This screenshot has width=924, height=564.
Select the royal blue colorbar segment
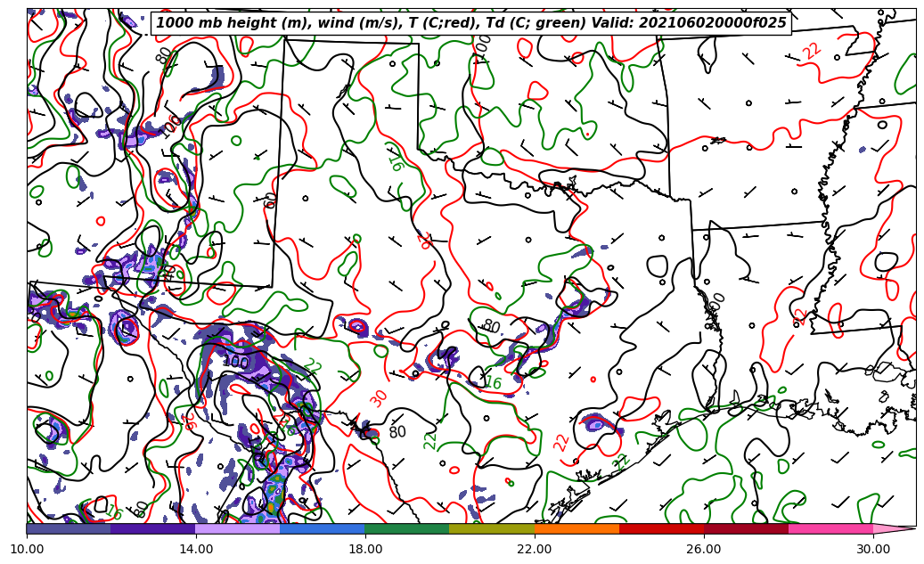(323, 528)
